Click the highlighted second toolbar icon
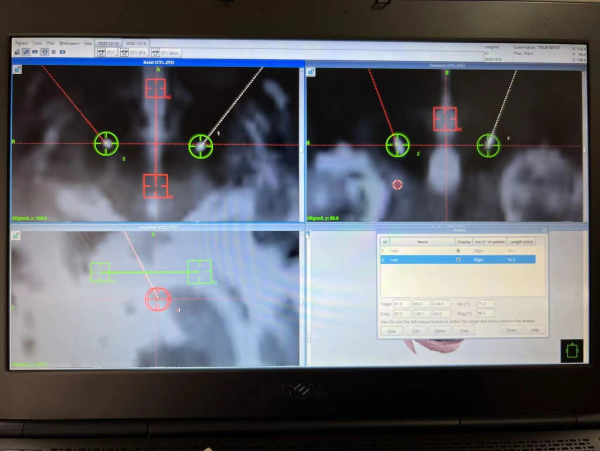The width and height of the screenshot is (600, 451). 26,52
